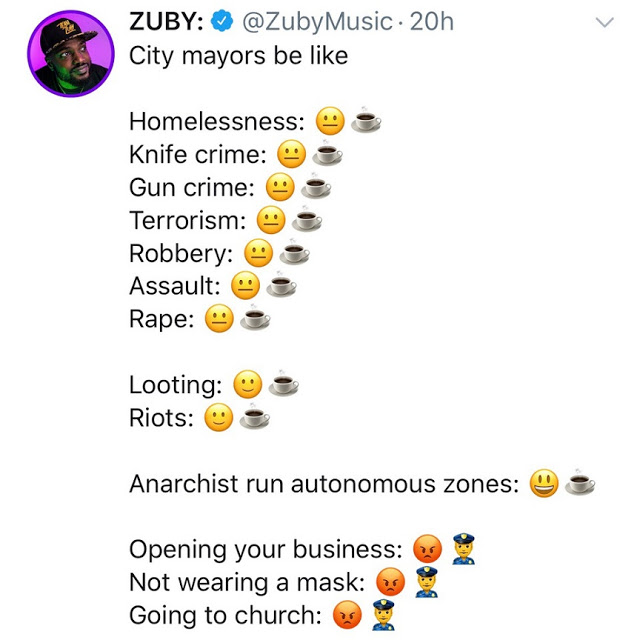This screenshot has width=640, height=640.
Task: Click the 'City mayors be like' text
Action: click(x=238, y=55)
